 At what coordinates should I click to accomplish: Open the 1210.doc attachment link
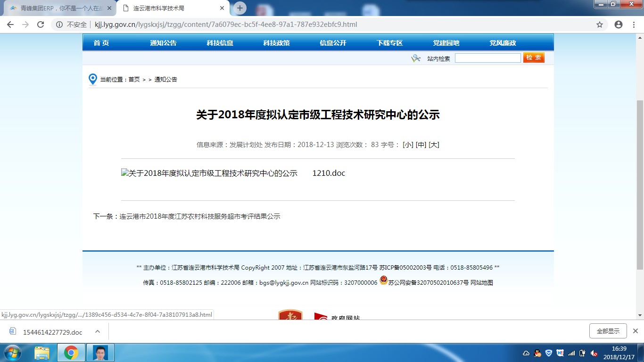[329, 173]
